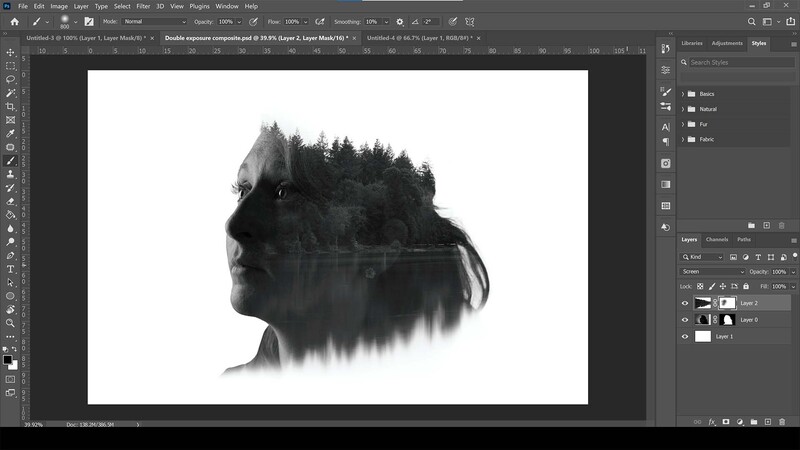Select the Lasso tool
The width and height of the screenshot is (800, 450).
(x=10, y=80)
